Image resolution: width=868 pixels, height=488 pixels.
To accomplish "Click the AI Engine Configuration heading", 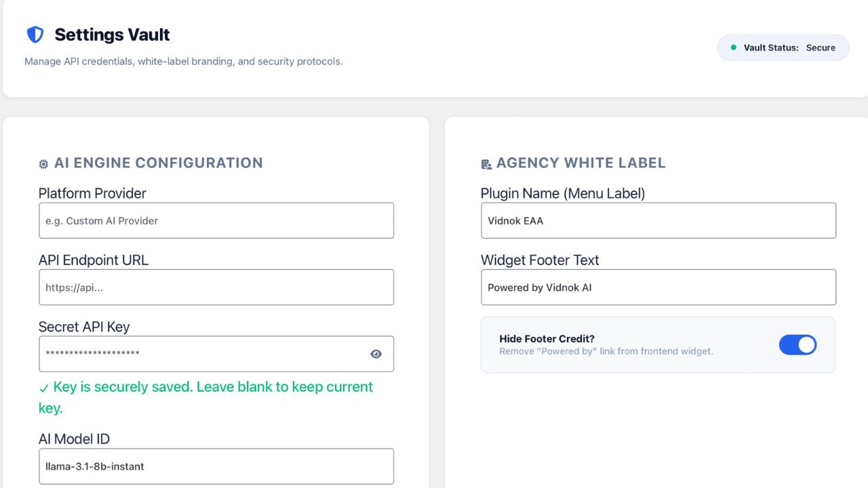I will tap(159, 163).
